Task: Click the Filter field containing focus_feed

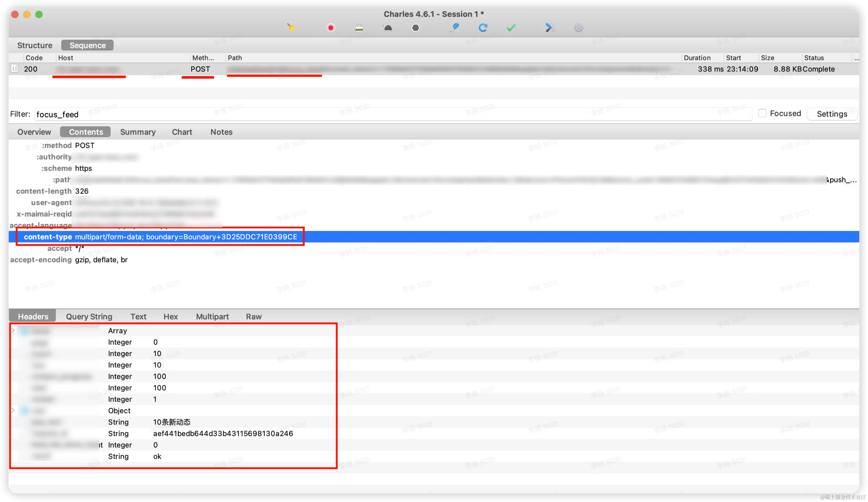Action: click(393, 114)
